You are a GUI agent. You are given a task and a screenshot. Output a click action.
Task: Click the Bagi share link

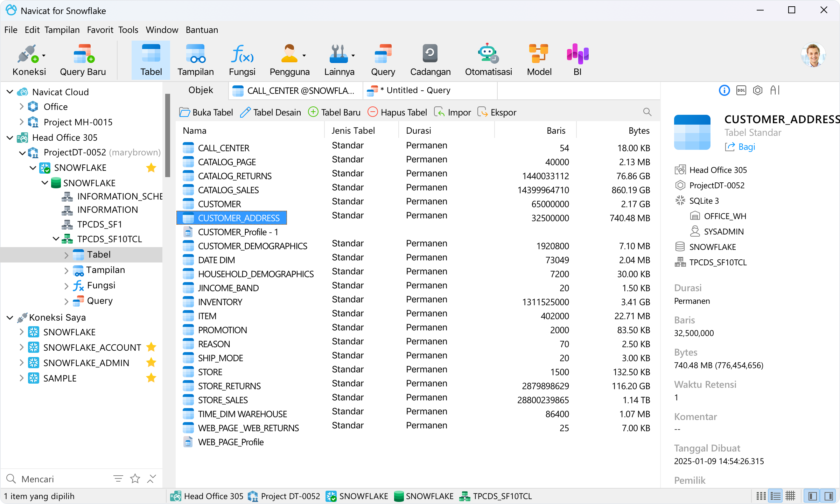(x=740, y=147)
